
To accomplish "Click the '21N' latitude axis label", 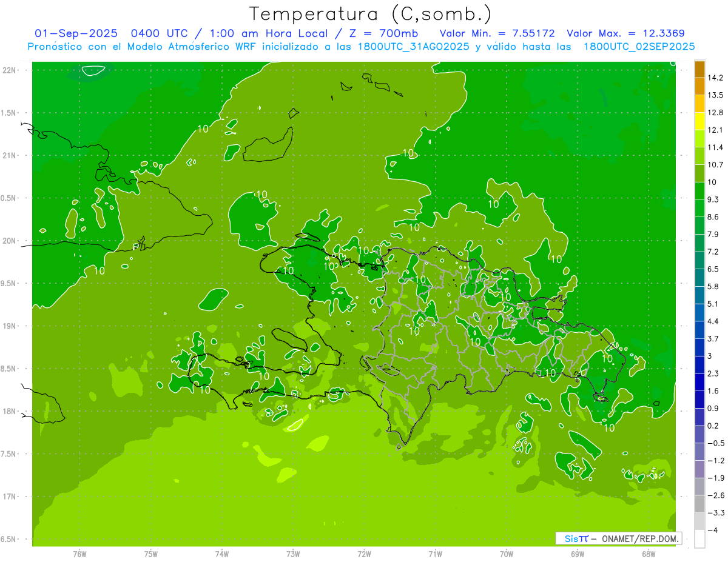I will pos(8,155).
